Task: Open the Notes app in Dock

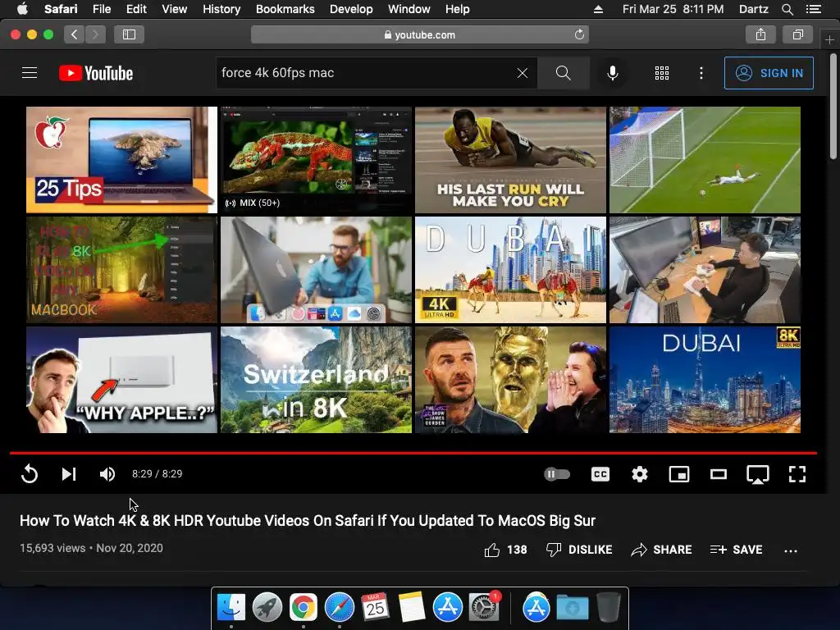Action: (x=412, y=608)
